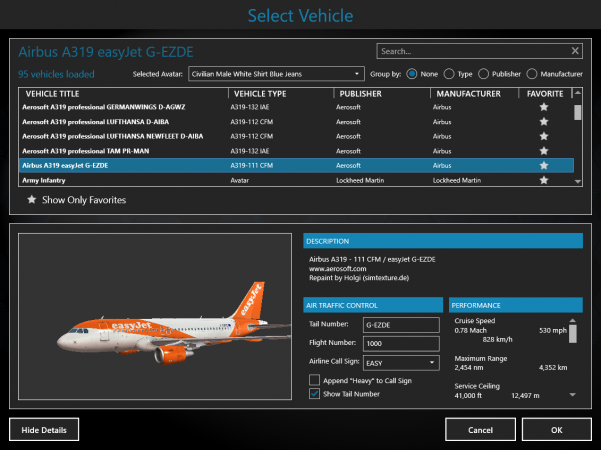Sort by FAVORITE column header

[545, 94]
